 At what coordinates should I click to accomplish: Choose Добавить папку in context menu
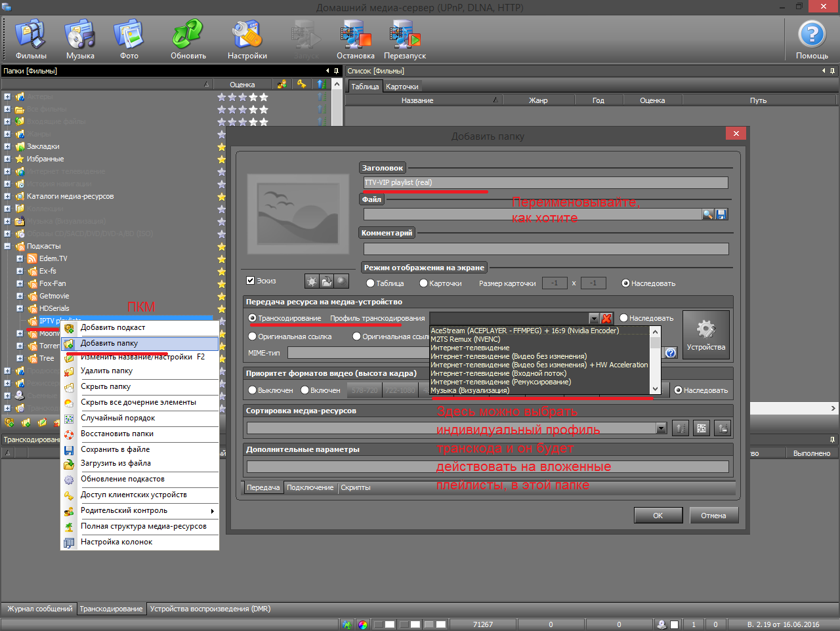[109, 343]
